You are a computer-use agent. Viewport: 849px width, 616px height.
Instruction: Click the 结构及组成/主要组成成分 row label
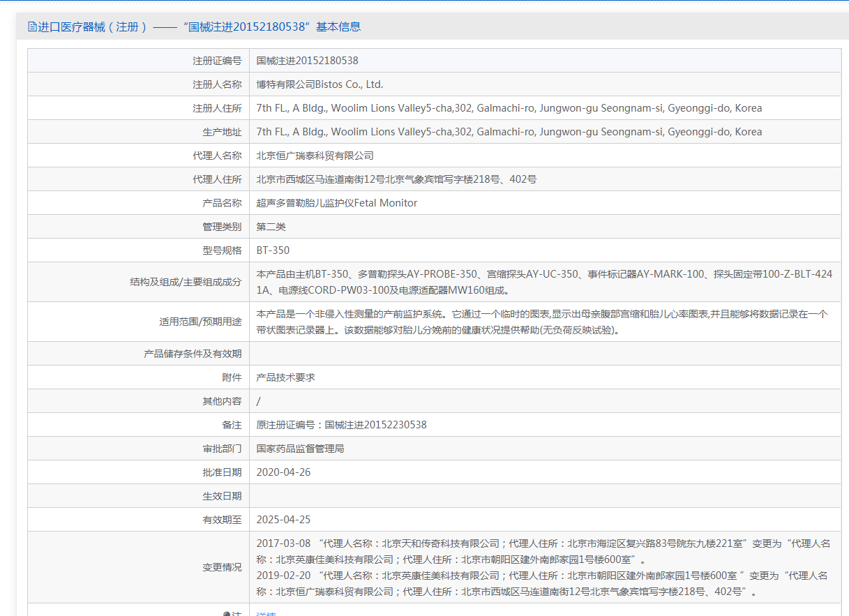coord(186,282)
